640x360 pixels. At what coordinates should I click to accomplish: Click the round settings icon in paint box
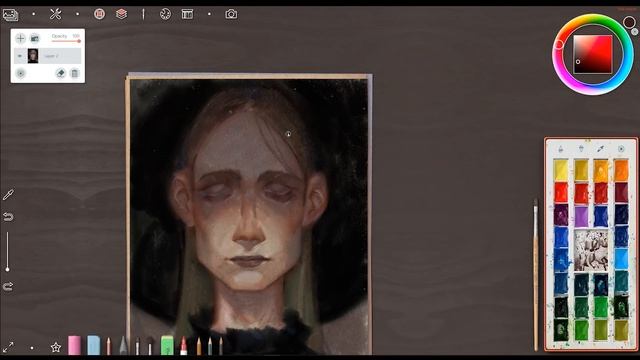tap(621, 149)
